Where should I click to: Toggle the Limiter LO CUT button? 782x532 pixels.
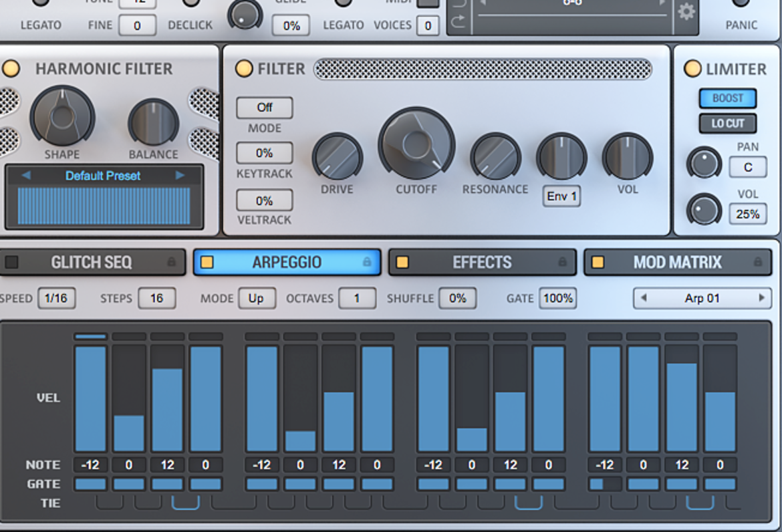(x=728, y=123)
